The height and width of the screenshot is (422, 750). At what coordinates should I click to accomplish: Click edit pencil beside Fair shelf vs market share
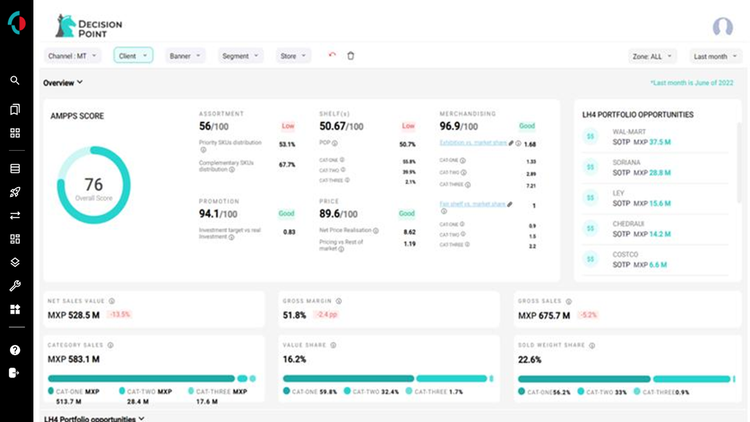(510, 204)
